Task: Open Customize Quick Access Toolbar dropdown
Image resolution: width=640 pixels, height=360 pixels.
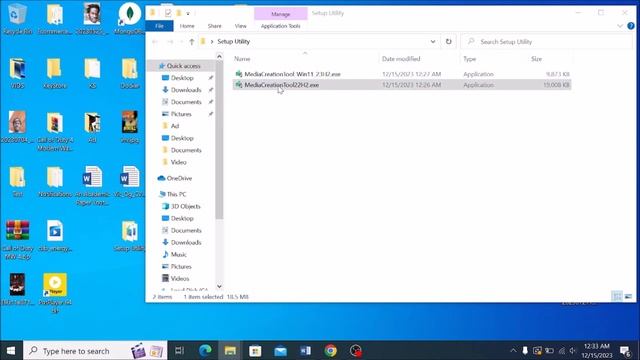Action: 188,13
